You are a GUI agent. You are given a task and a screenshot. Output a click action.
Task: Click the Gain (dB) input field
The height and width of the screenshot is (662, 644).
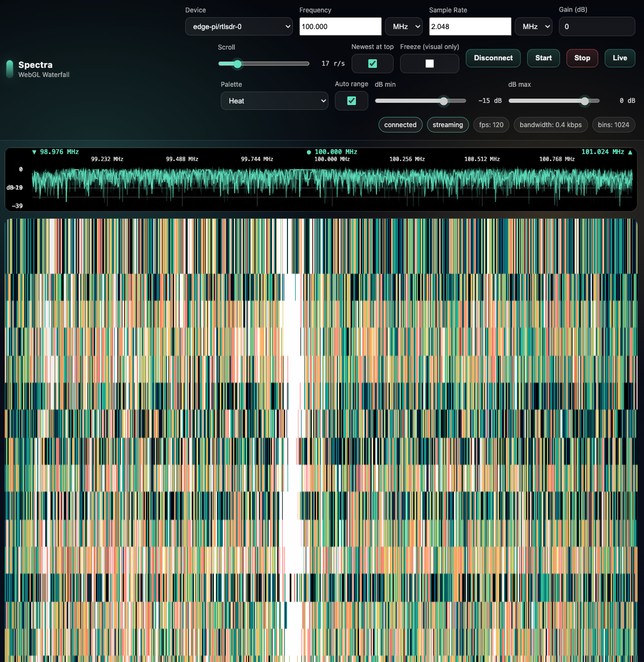coord(597,26)
